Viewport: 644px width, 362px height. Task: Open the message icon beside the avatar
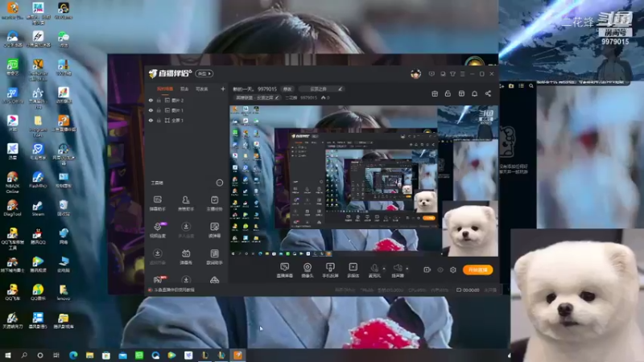(431, 74)
